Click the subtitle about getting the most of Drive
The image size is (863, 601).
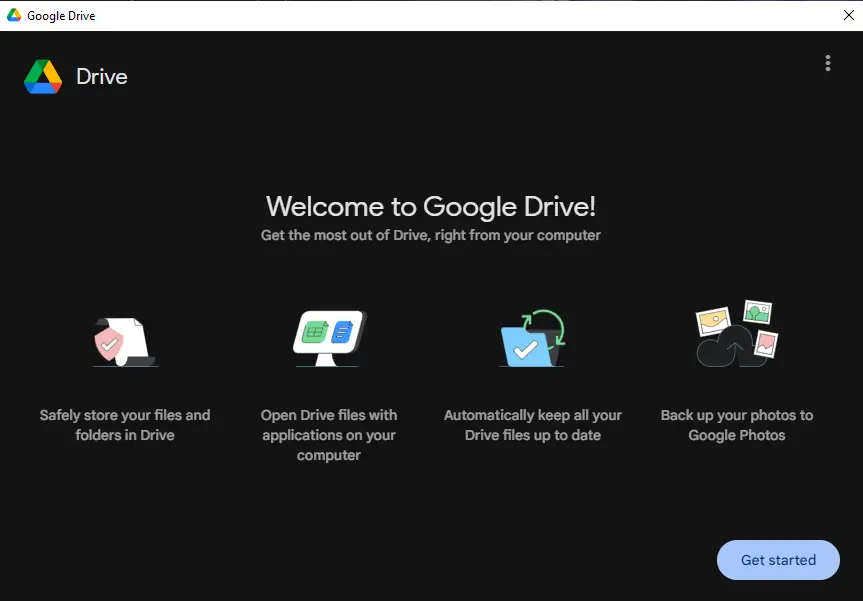pyautogui.click(x=431, y=235)
